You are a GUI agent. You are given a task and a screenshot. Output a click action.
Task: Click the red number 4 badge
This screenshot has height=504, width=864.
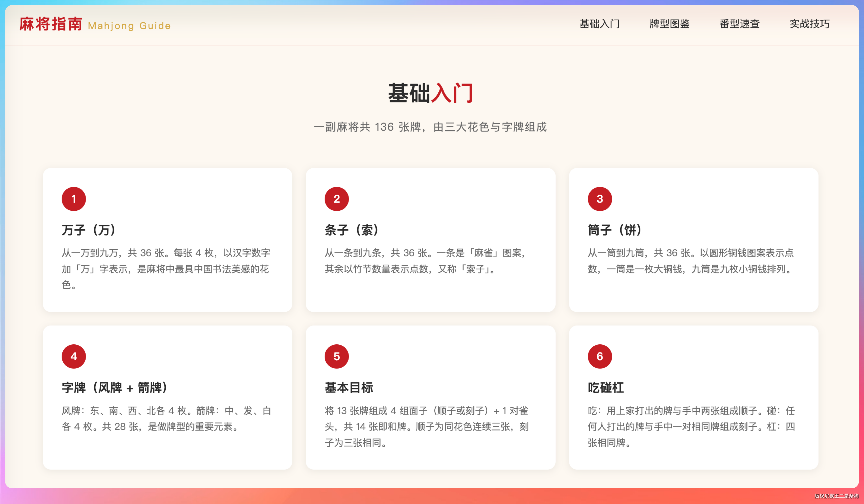click(74, 357)
